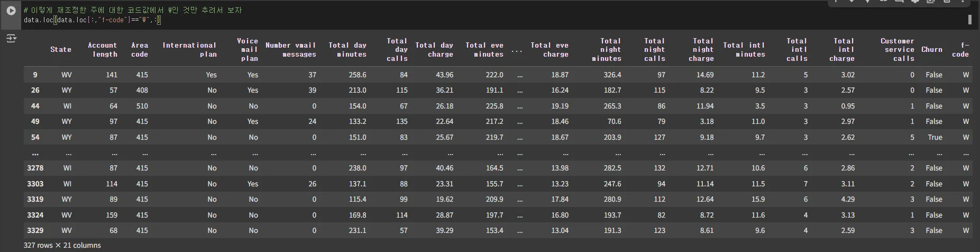The width and height of the screenshot is (980, 252).
Task: Click the Customer service calls column header
Action: [897, 49]
